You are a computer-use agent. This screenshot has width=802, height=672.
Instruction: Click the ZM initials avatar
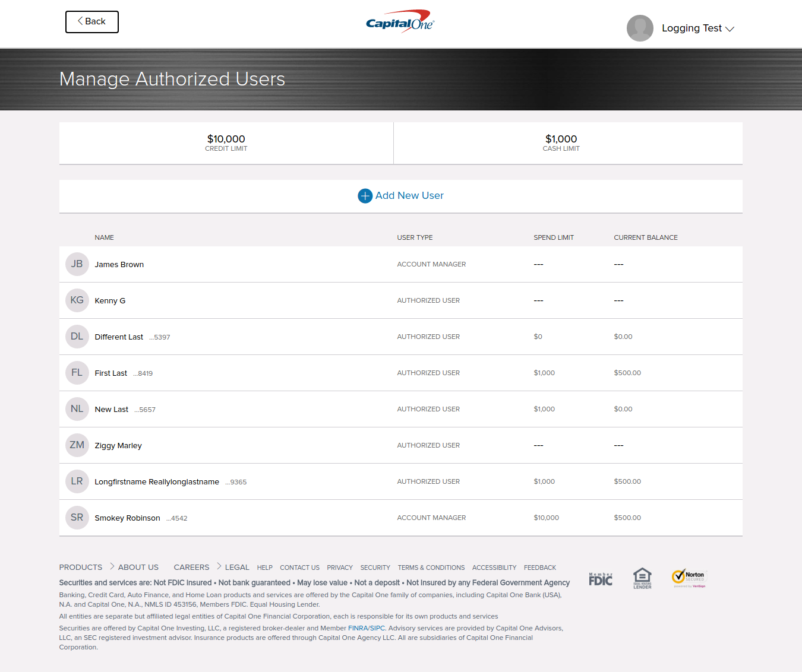[x=77, y=445]
